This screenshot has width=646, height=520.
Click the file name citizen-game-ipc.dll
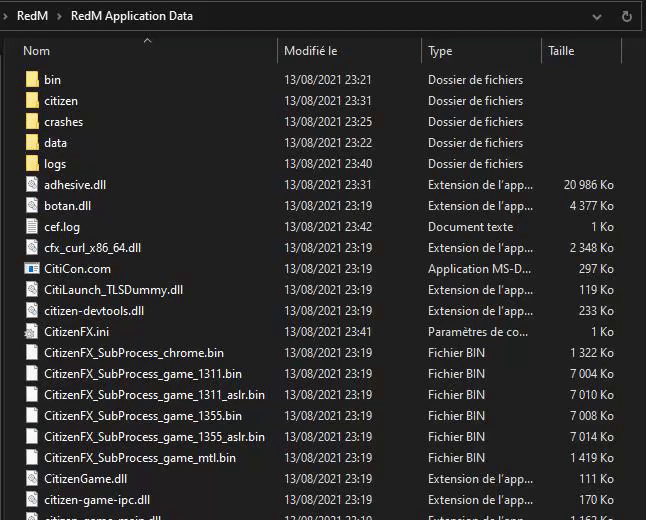tap(97, 500)
